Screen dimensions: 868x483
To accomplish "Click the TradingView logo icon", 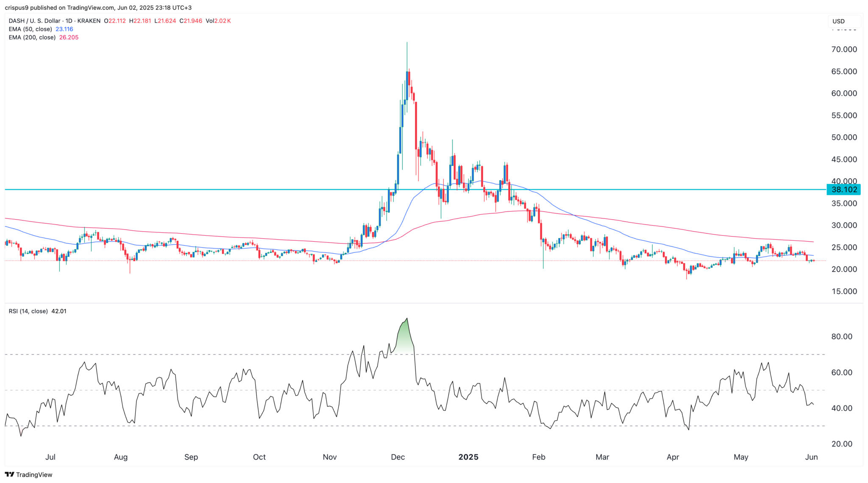I will [9, 475].
